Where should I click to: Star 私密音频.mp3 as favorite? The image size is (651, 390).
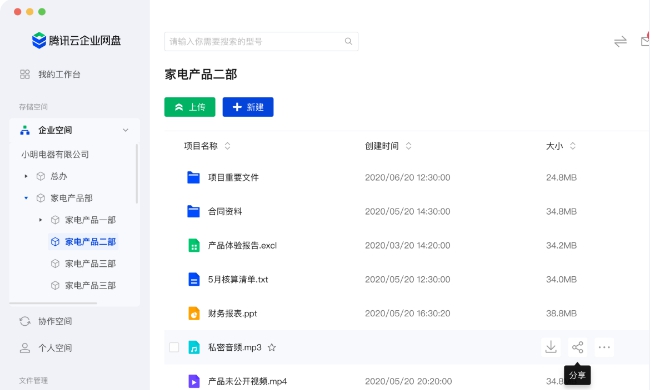[272, 347]
